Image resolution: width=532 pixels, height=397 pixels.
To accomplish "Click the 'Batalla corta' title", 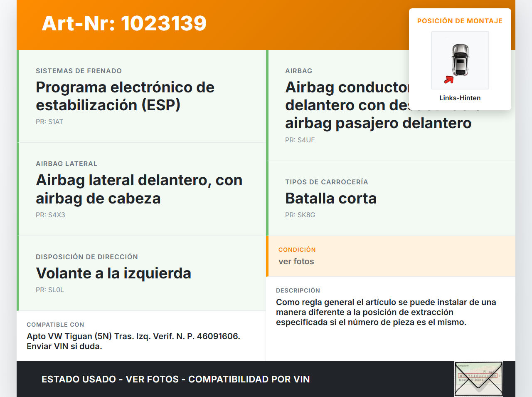I will tap(331, 198).
